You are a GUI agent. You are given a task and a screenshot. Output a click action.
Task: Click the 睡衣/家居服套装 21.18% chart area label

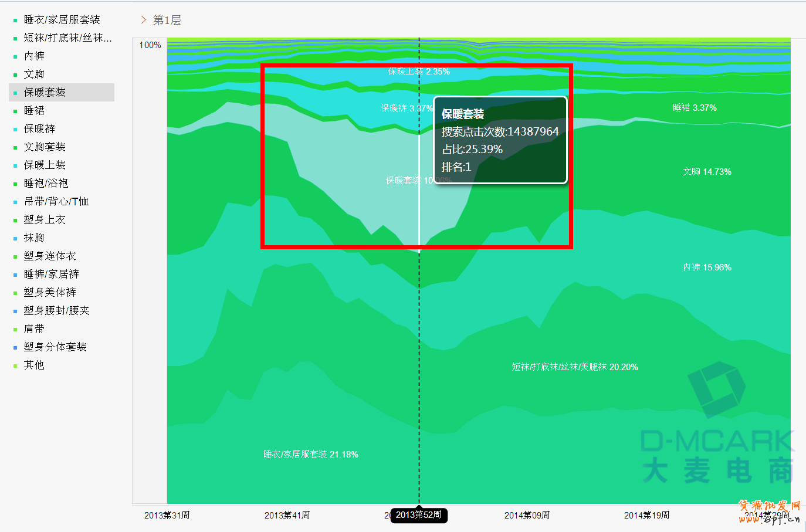[310, 455]
